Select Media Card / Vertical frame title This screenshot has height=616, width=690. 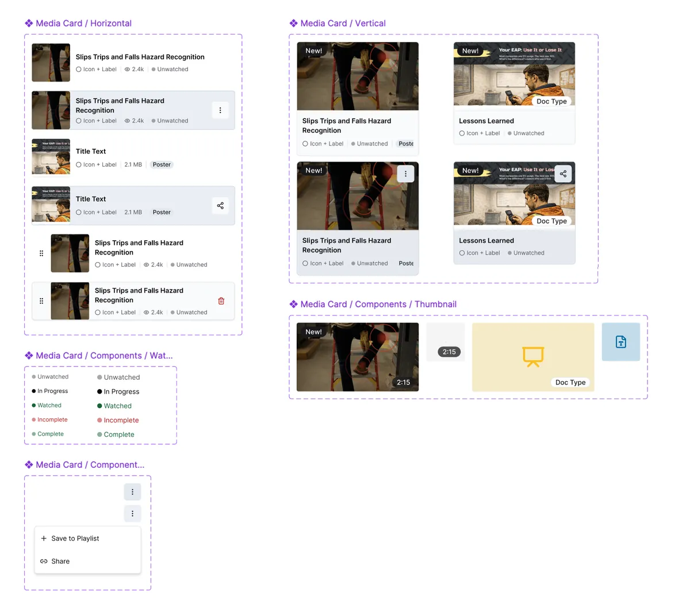point(343,24)
